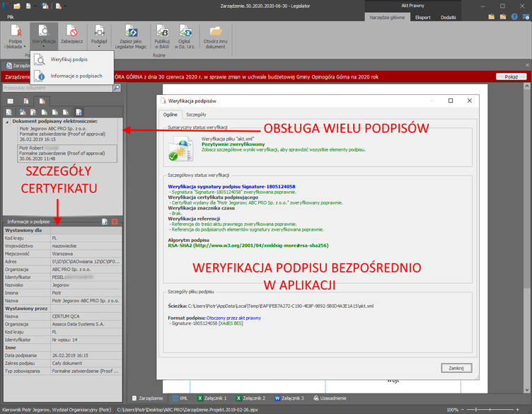Click in the Przeszukaj dokument search field
The width and height of the screenshot is (532, 414).
58,88
